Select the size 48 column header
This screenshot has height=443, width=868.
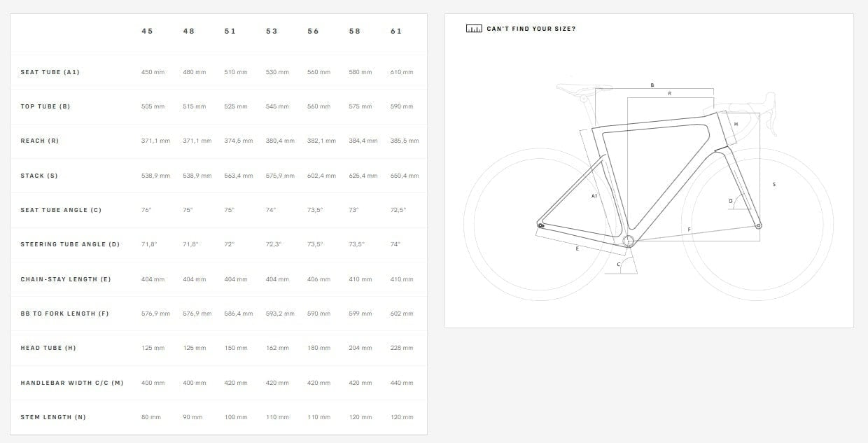pos(189,31)
